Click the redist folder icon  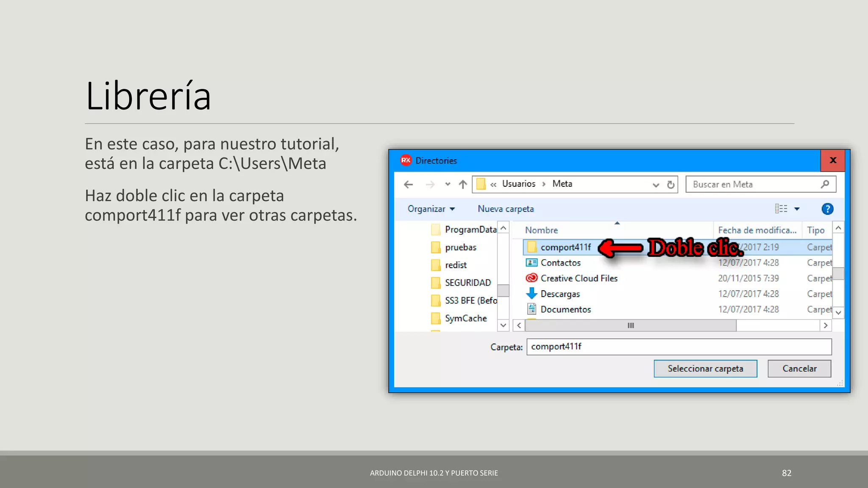coord(436,265)
